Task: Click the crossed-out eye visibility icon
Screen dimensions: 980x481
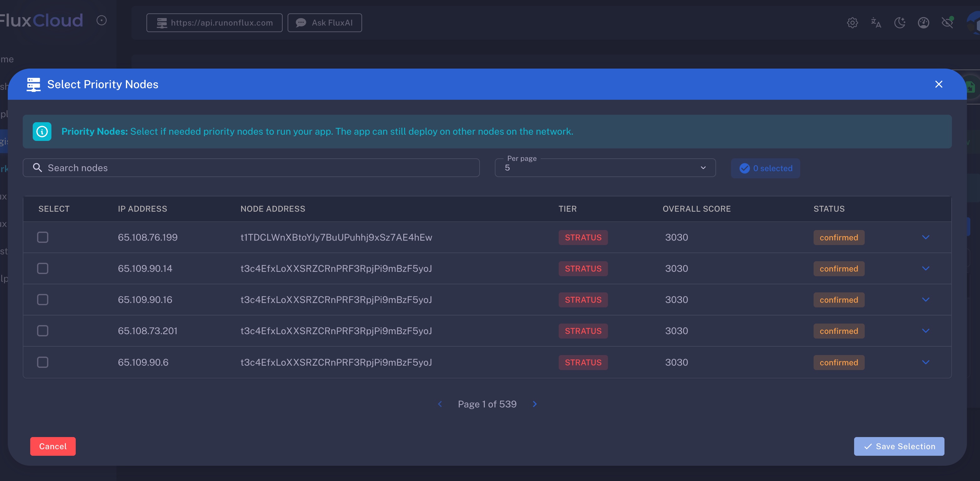Action: click(947, 23)
